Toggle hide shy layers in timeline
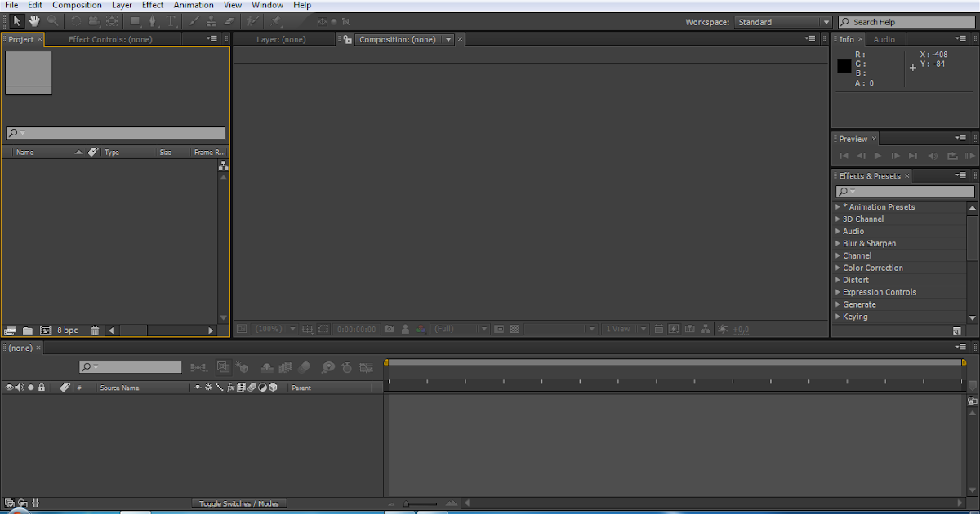 click(267, 368)
